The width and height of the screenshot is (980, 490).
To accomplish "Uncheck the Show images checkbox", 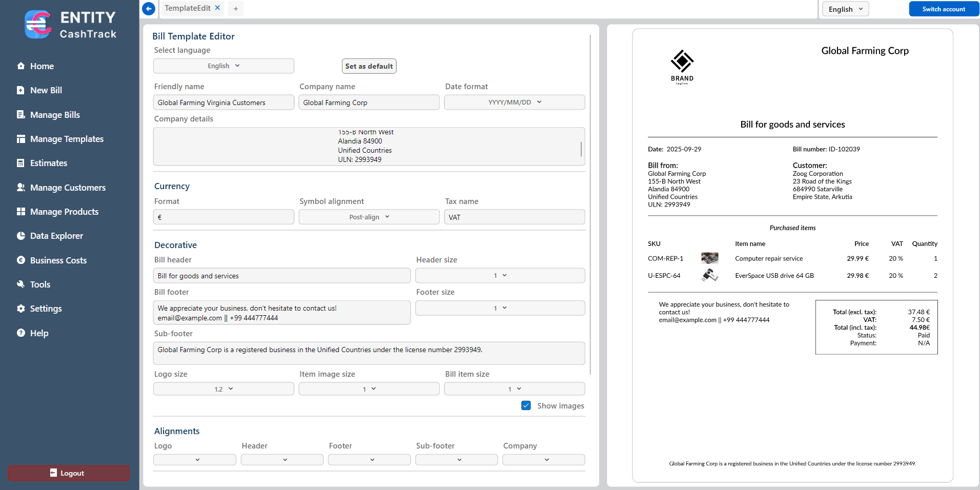I will pos(526,405).
